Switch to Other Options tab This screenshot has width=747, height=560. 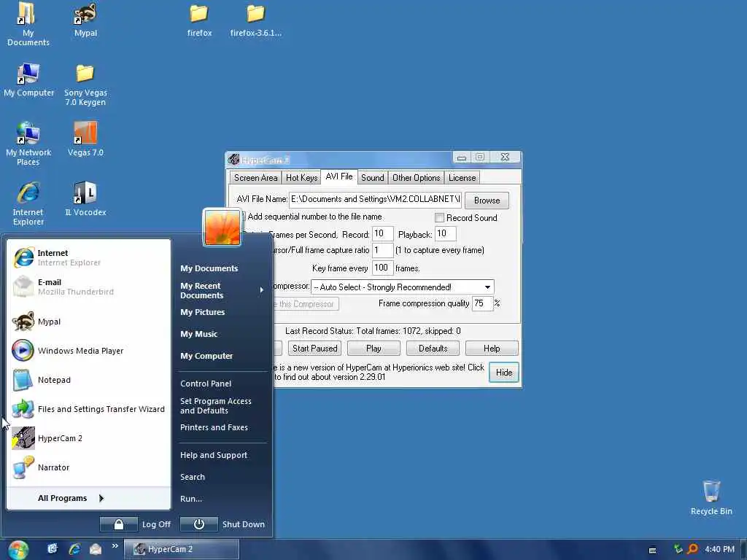416,178
